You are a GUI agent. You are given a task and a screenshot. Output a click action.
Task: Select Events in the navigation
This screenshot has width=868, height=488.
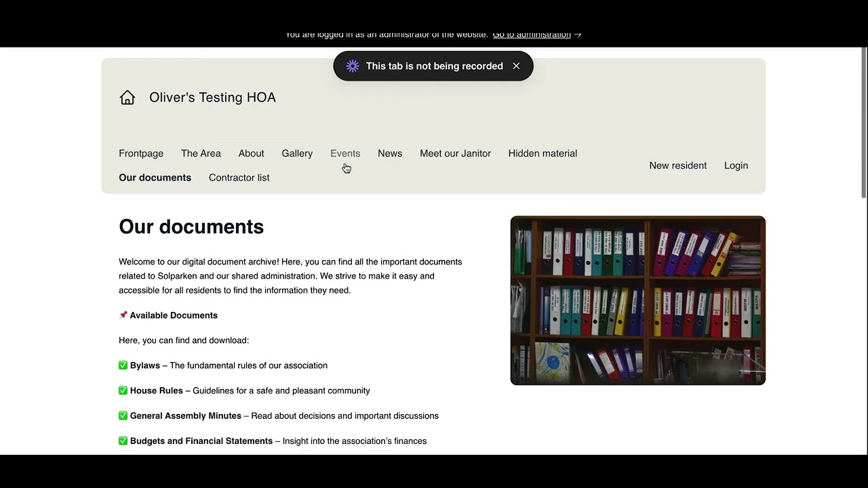[x=345, y=153]
